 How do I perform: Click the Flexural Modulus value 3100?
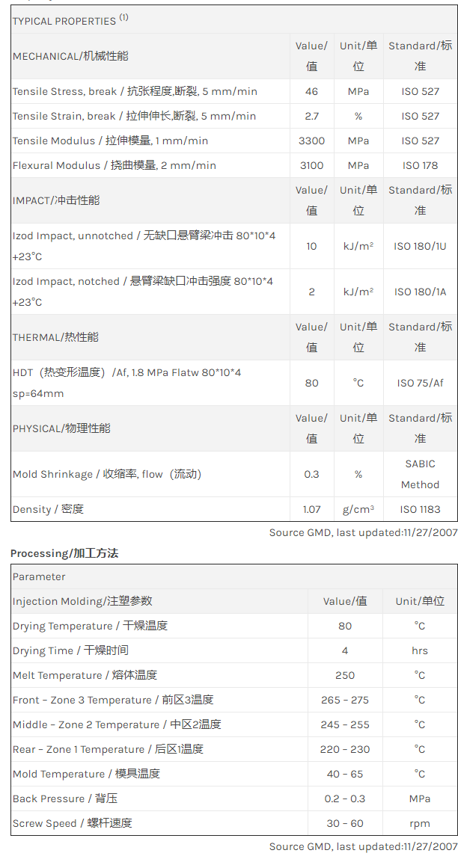(x=311, y=166)
